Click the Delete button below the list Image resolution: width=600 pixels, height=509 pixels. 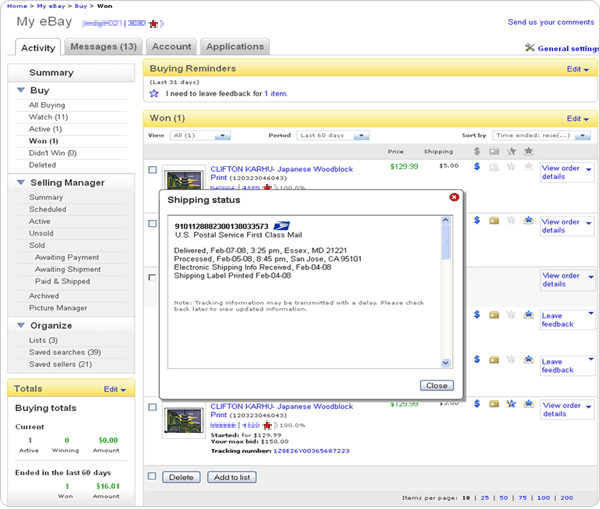pos(181,477)
